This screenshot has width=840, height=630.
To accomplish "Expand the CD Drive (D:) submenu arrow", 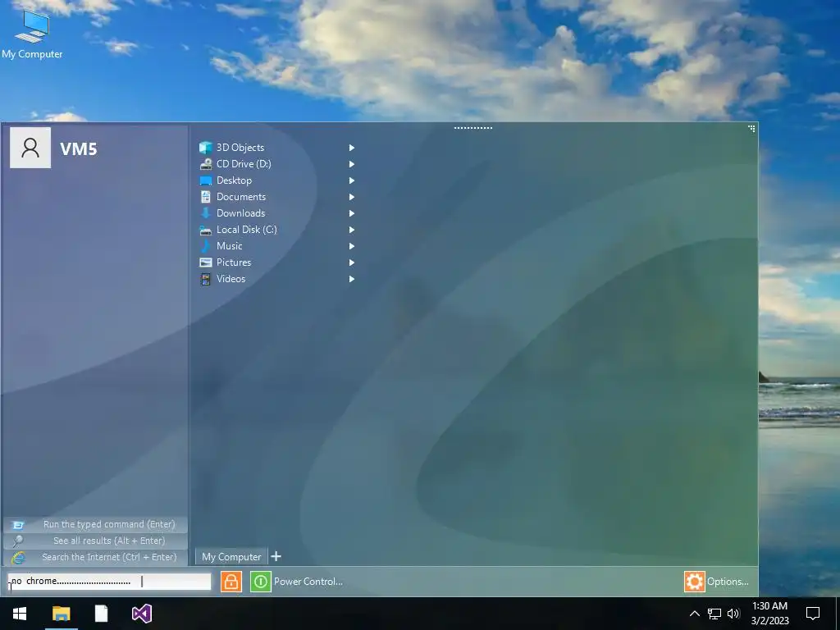I will click(352, 164).
